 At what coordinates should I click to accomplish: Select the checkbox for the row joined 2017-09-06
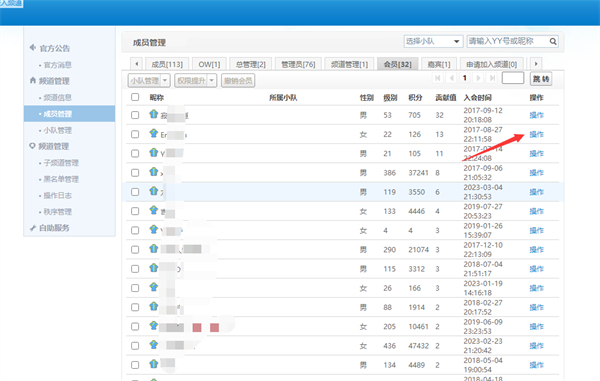click(x=135, y=173)
